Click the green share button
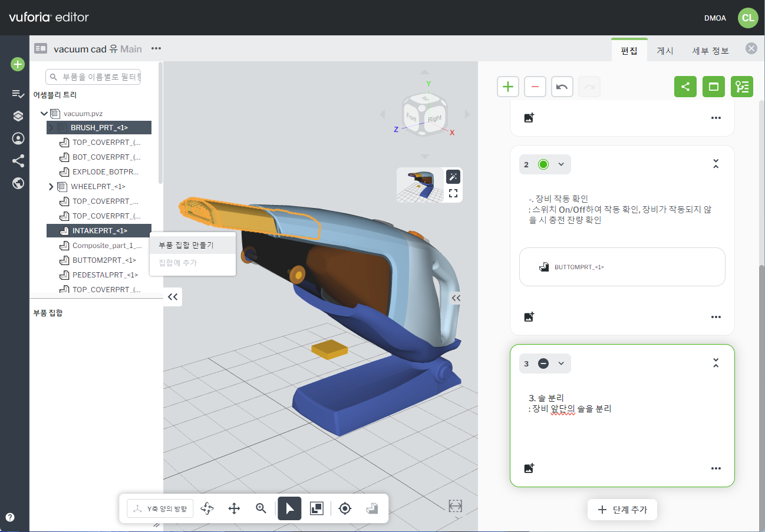Viewport: 765px width, 532px height. [685, 87]
